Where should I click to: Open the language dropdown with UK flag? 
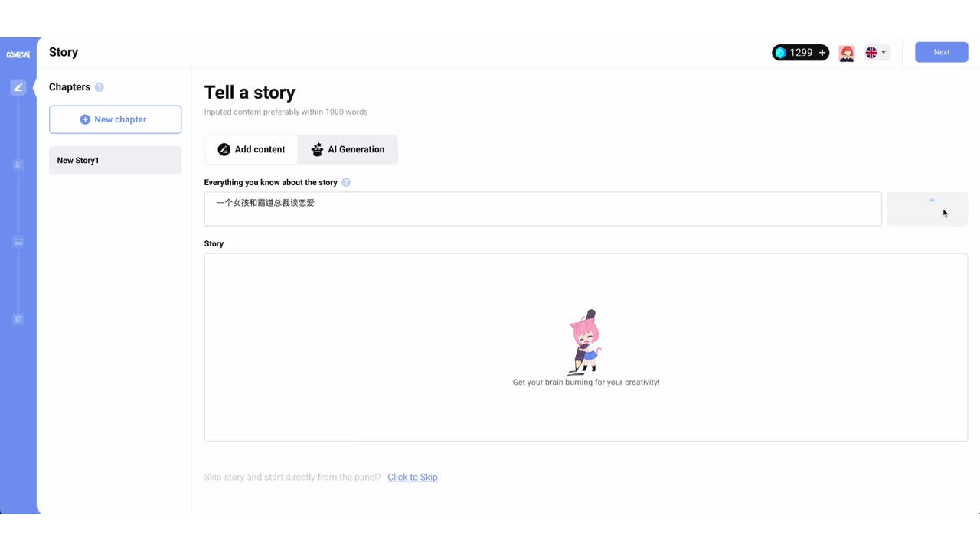pyautogui.click(x=876, y=53)
